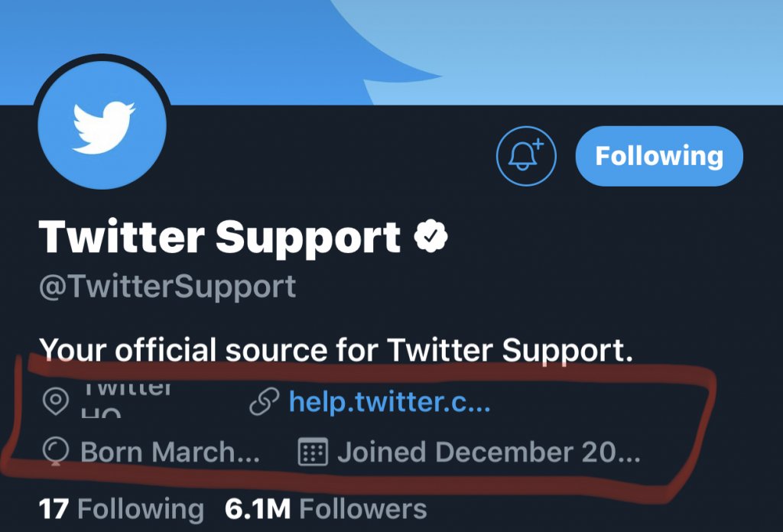783x532 pixels.
Task: View the 17 Following list
Action: tap(122, 509)
